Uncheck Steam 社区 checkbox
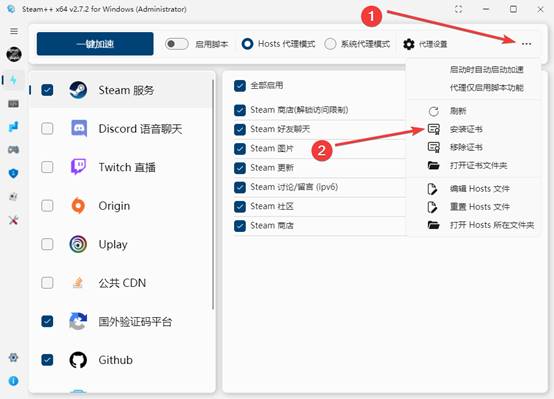 pyautogui.click(x=240, y=206)
